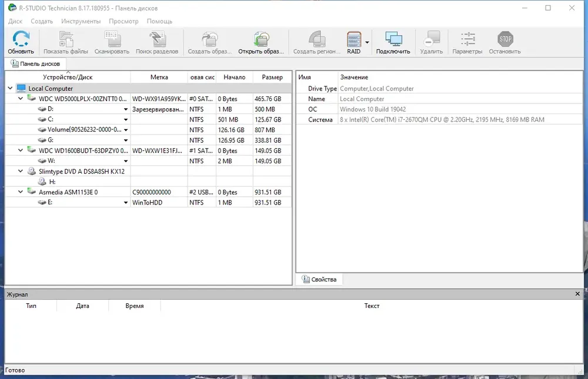Click the Подключить network connect icon
Image resolution: width=588 pixels, height=379 pixels.
pyautogui.click(x=393, y=39)
